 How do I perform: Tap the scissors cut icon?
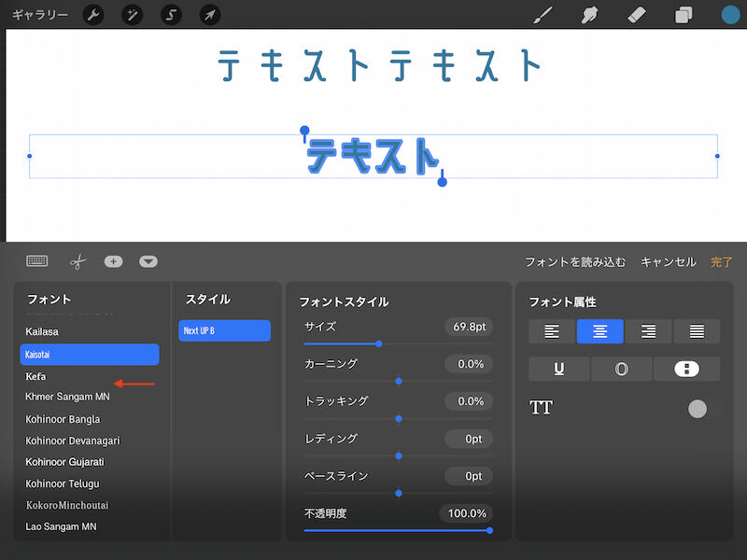[x=78, y=261]
